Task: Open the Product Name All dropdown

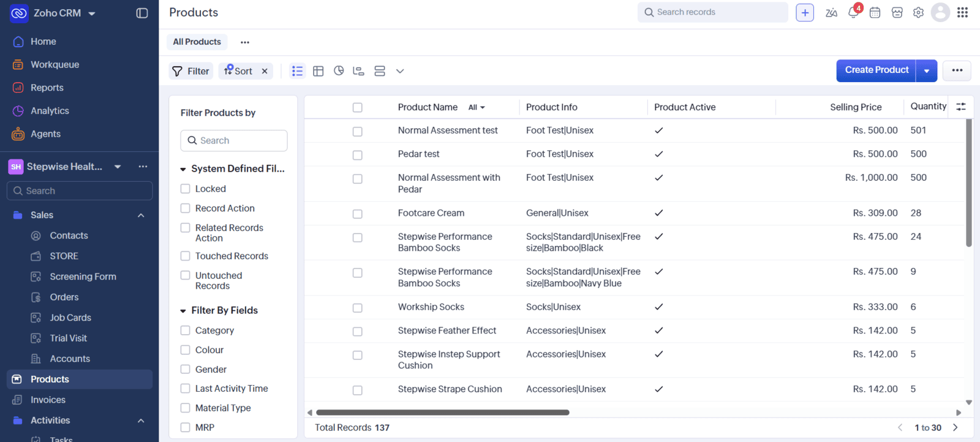Action: tap(477, 107)
